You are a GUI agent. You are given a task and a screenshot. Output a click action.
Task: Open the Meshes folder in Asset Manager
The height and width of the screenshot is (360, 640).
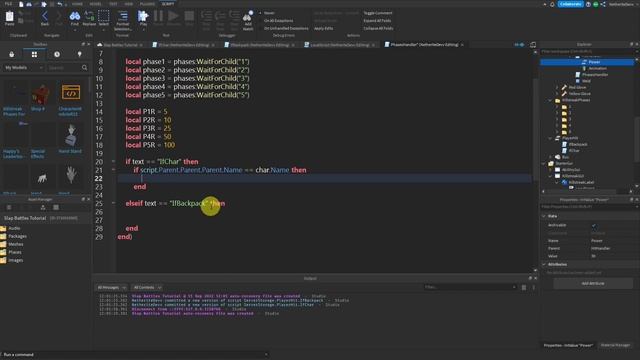16,244
